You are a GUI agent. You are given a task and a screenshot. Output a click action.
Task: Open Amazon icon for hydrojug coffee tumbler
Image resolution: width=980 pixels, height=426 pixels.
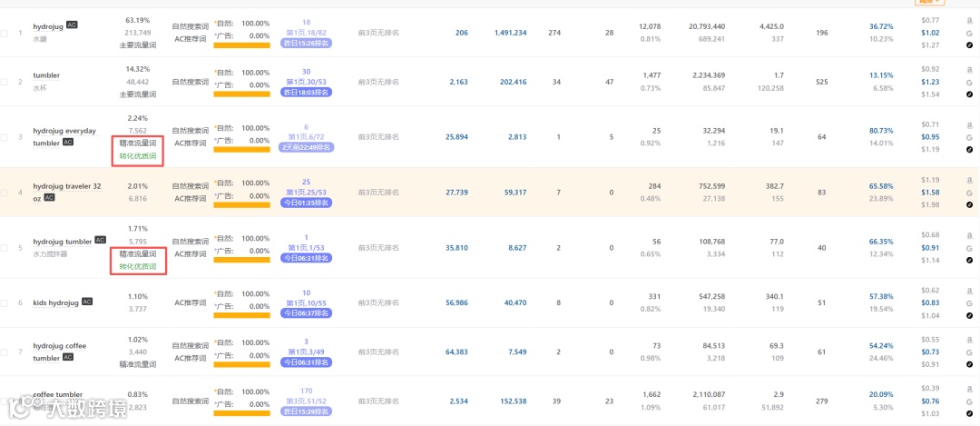click(969, 339)
